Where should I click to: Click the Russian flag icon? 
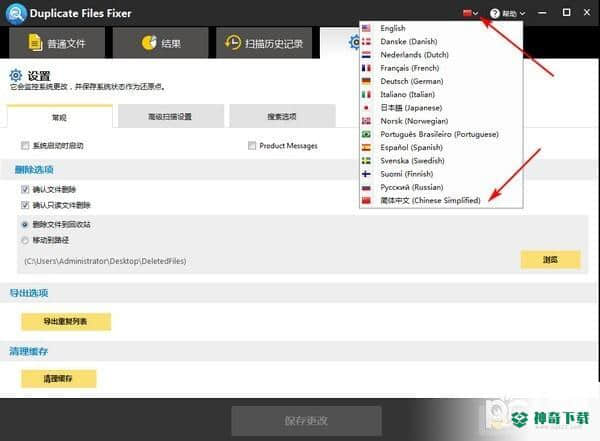click(x=366, y=188)
